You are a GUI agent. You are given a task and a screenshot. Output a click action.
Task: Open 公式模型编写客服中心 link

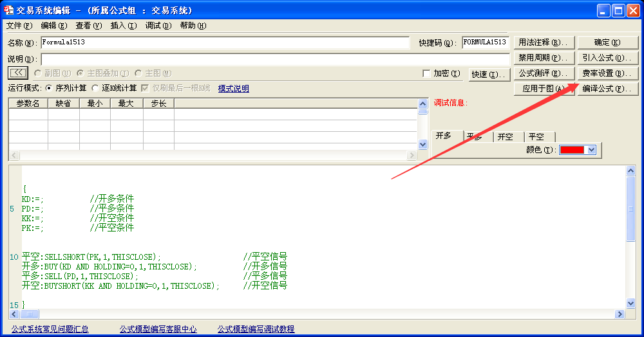(158, 329)
